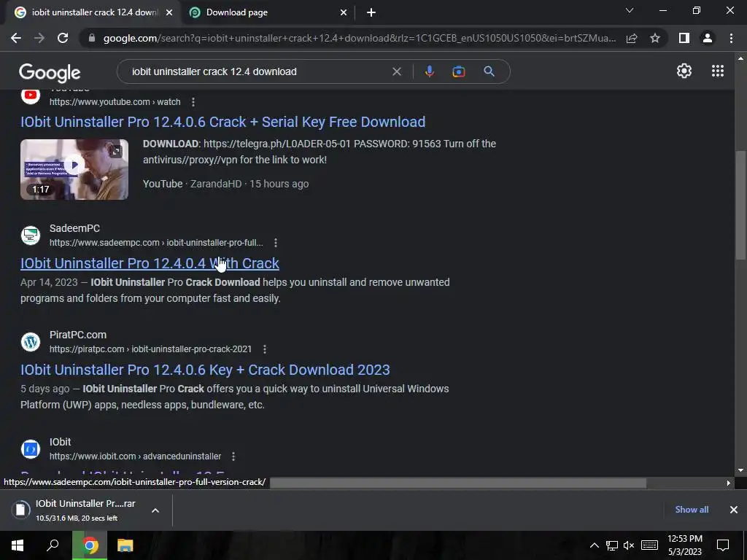
Task: Click the scroll-up arrow of page scrollbar
Action: pyautogui.click(x=740, y=59)
